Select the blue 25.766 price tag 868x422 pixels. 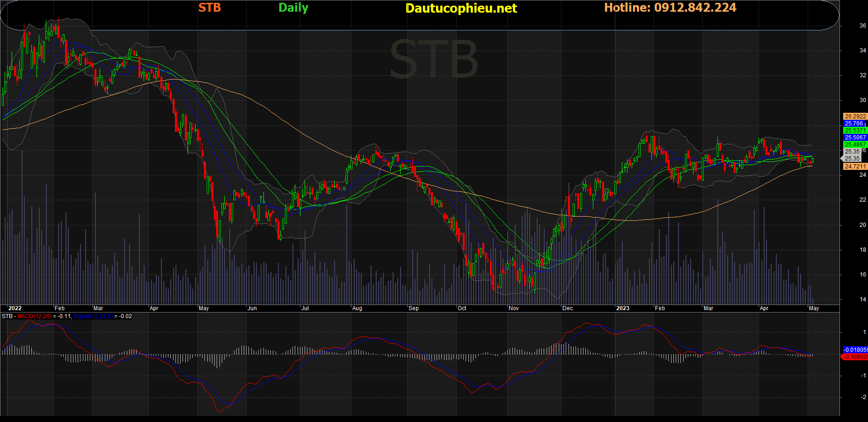[x=854, y=124]
